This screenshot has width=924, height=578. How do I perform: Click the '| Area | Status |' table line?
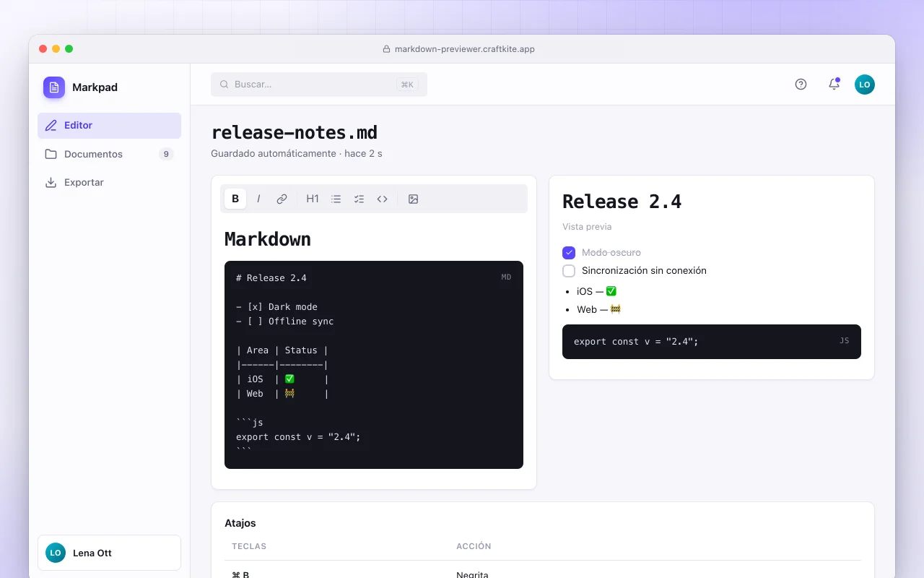point(282,350)
